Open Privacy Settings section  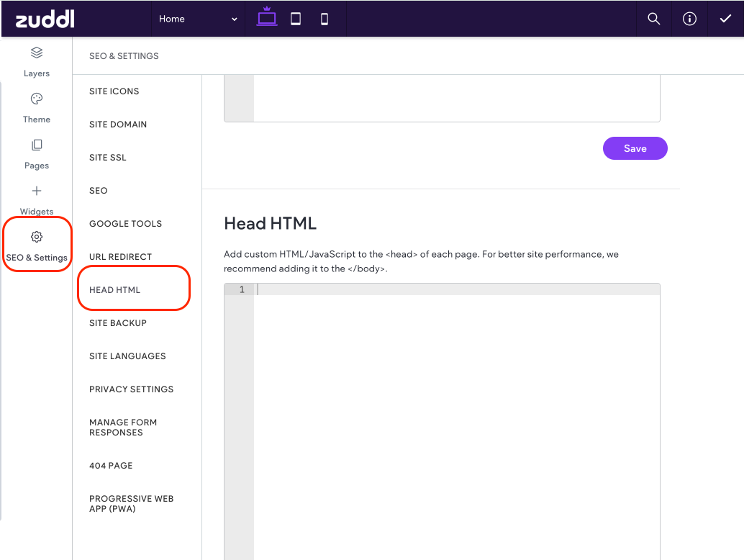131,389
